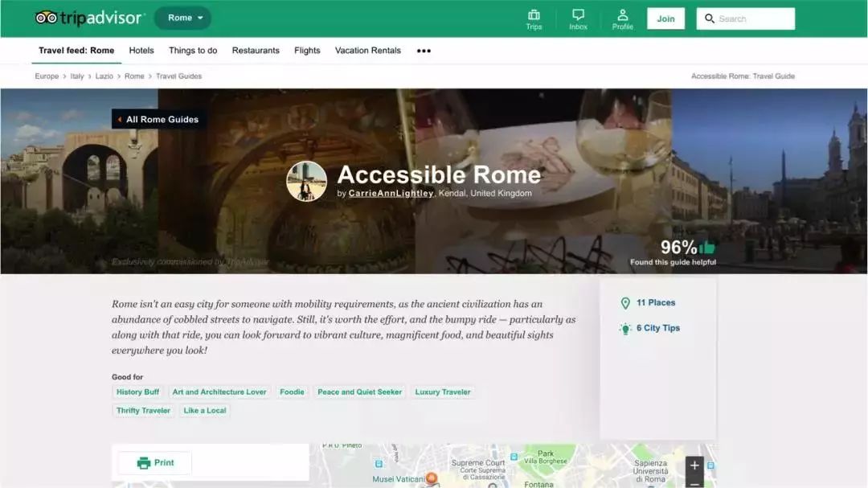Click the CarrieAnnLightley author link
Viewport: 868px width, 488px height.
(x=391, y=194)
